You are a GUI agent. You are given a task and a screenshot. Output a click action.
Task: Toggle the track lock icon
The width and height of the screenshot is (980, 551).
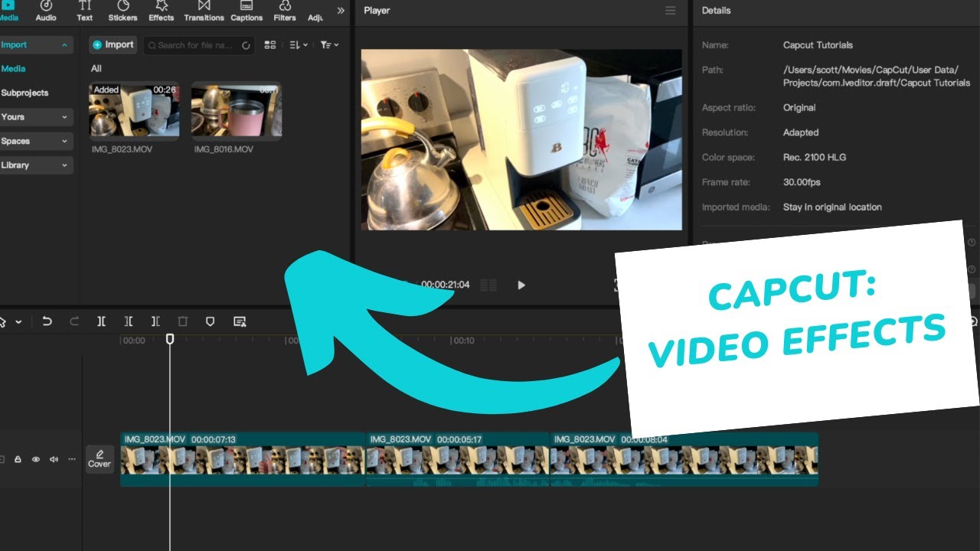click(x=18, y=459)
